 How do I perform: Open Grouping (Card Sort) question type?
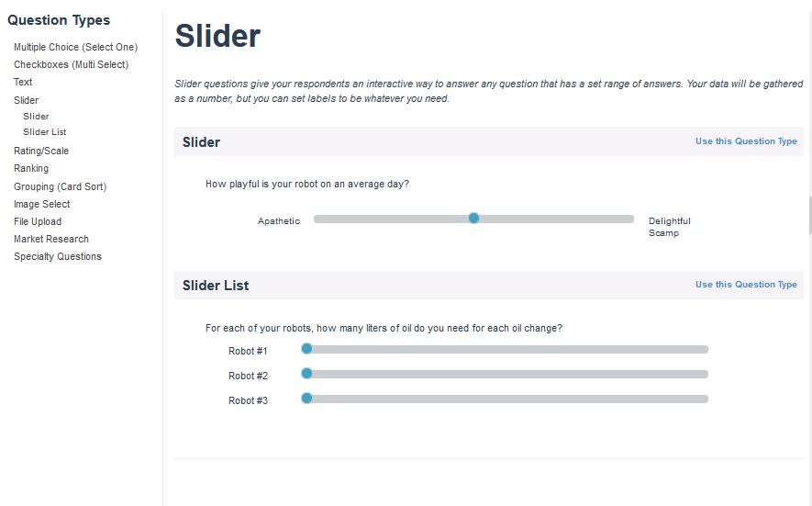[60, 186]
